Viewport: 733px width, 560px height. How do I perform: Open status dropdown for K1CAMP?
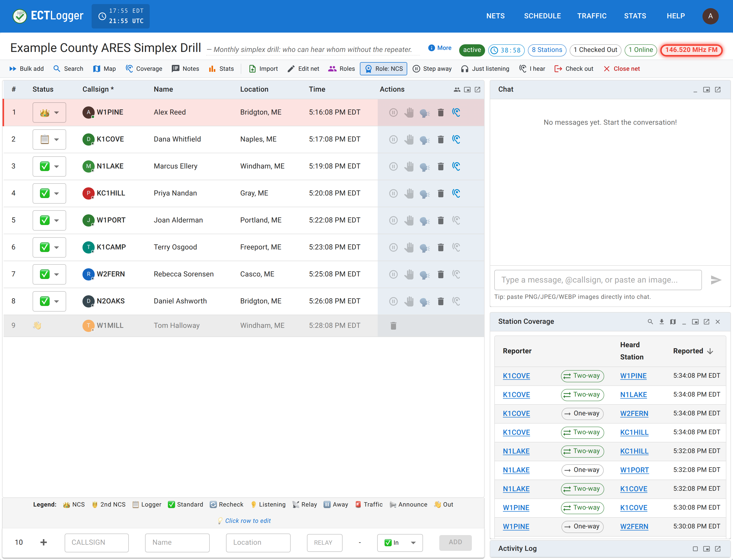pyautogui.click(x=49, y=247)
